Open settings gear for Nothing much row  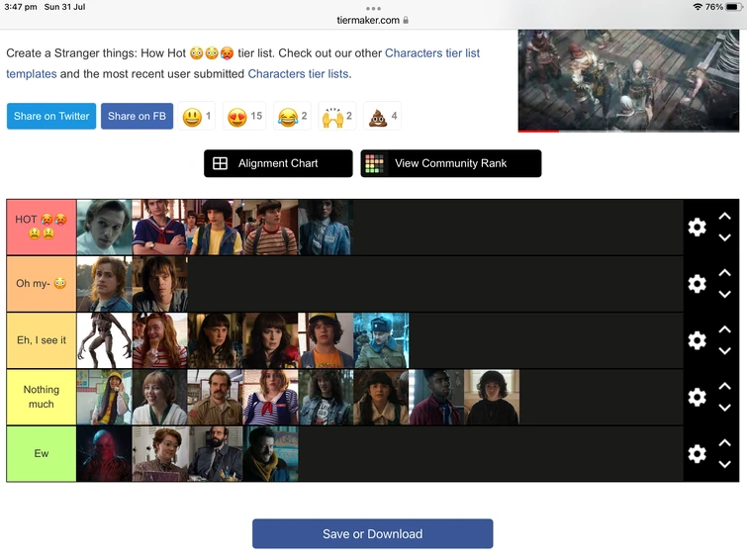coord(697,397)
